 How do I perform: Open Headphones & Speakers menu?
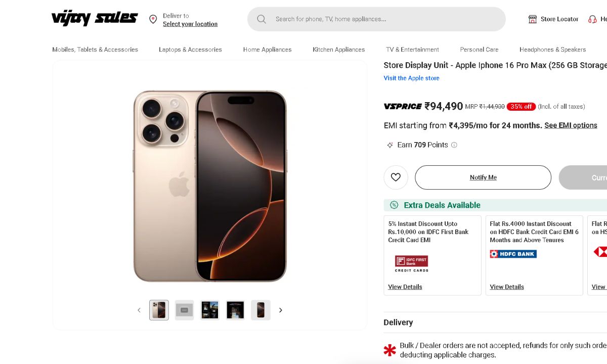coord(552,50)
